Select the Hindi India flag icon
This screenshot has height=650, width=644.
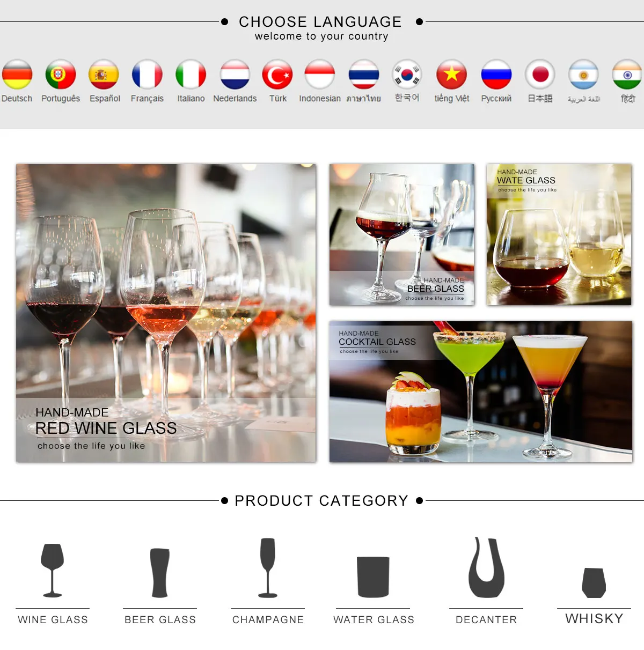point(627,75)
